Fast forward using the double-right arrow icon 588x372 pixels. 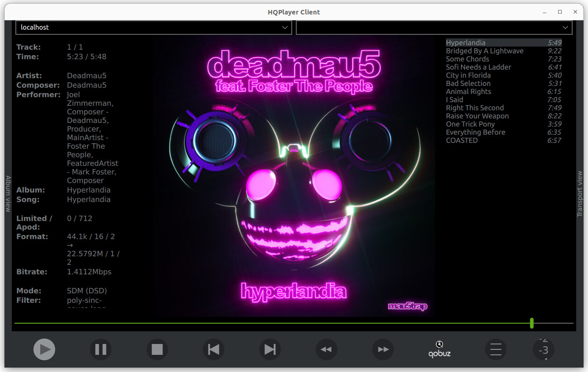click(383, 349)
